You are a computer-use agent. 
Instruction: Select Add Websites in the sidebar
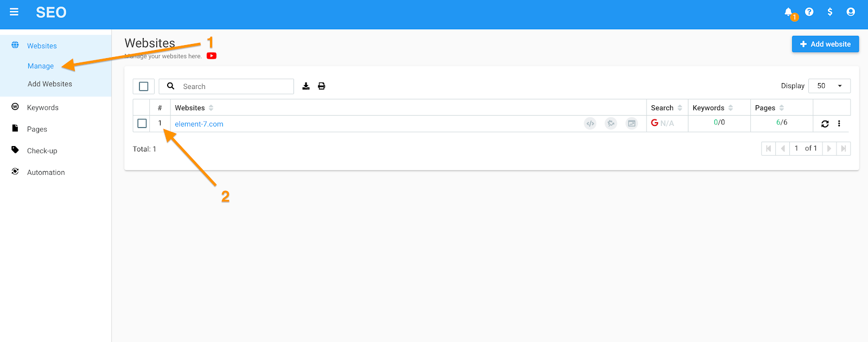[50, 84]
